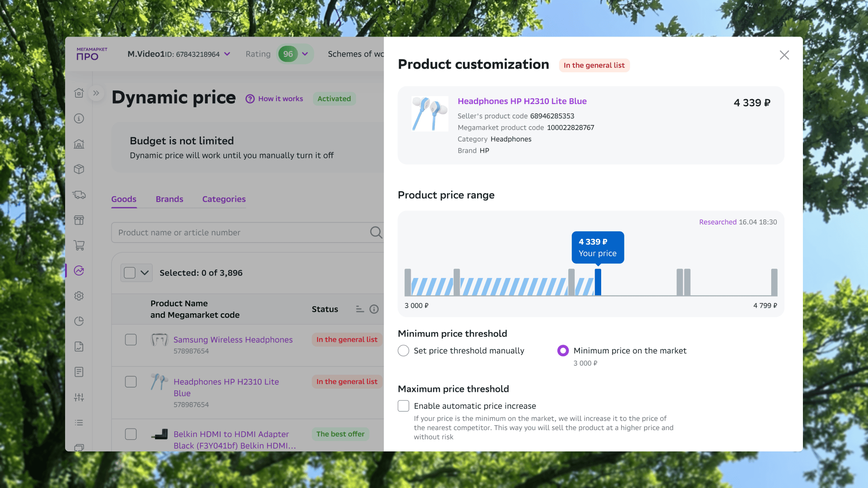Screen dimensions: 868x488
Task: Click the info icon beside Status column
Action: [374, 309]
